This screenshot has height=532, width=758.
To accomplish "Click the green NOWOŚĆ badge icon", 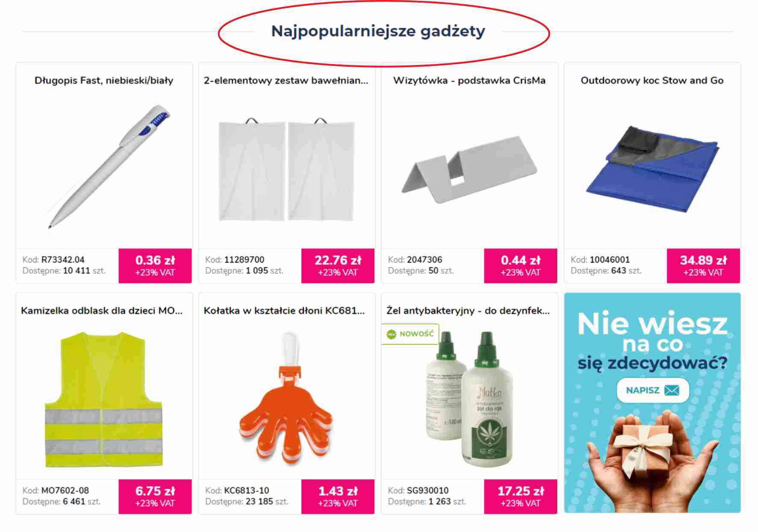I will point(391,334).
